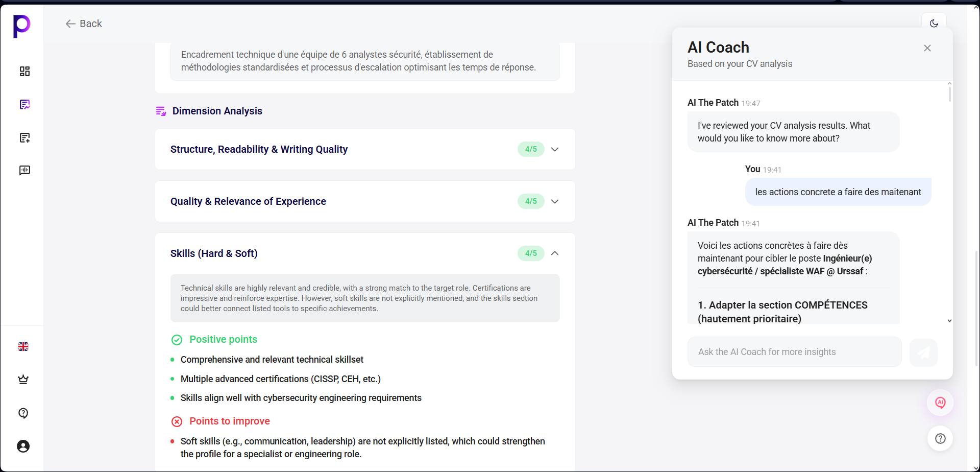
Task: Change language via UK flag icon
Action: pos(23,347)
